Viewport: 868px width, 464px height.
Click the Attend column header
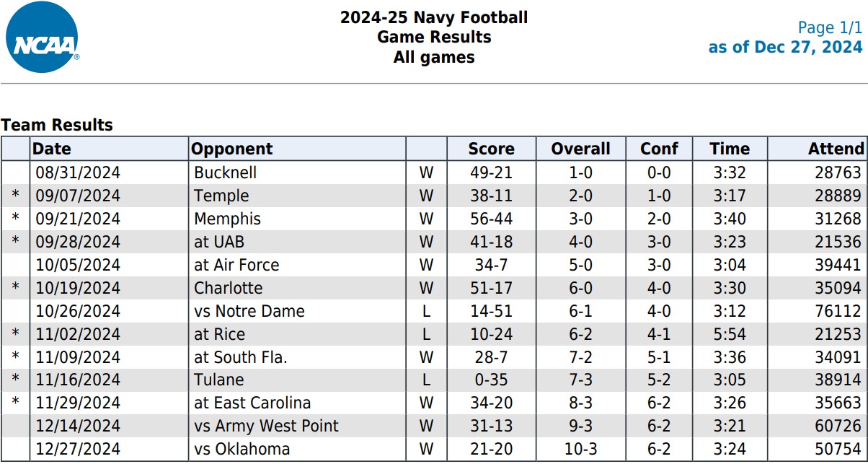tap(836, 149)
